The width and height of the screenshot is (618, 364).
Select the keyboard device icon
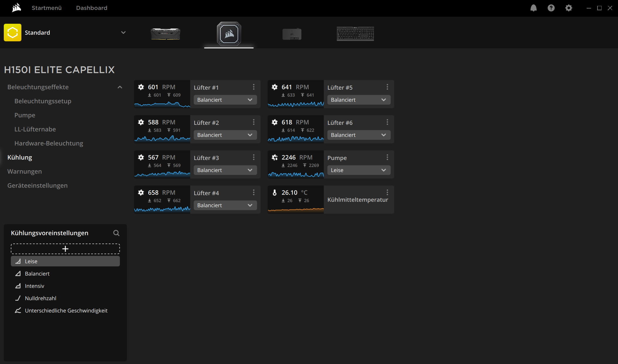coord(355,34)
